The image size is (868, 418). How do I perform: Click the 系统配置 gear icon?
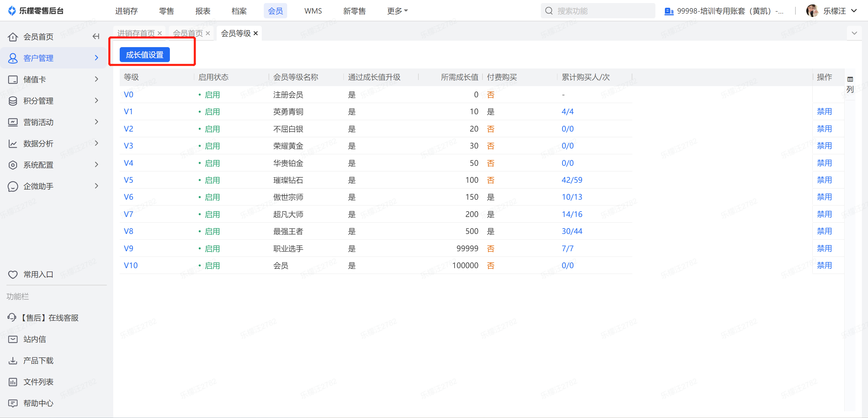point(13,165)
